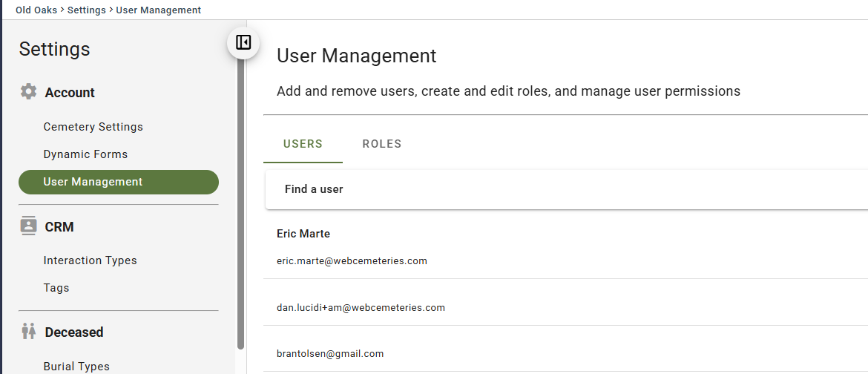Viewport: 868px width, 374px height.
Task: Select brantolsen@gmail.com user row
Action: (x=566, y=353)
